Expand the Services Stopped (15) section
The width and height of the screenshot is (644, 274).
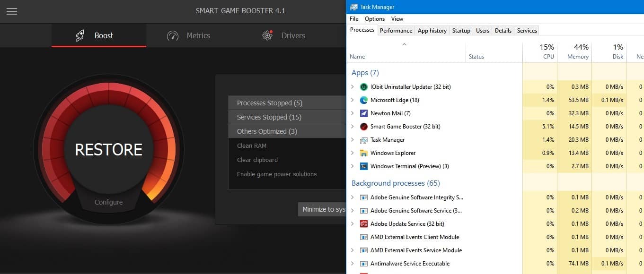pyautogui.click(x=287, y=117)
